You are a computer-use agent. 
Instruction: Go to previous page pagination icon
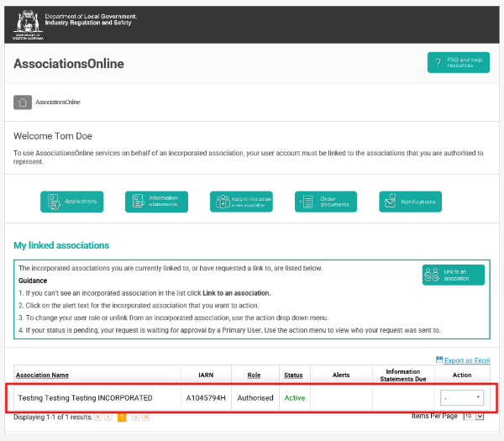click(x=108, y=417)
